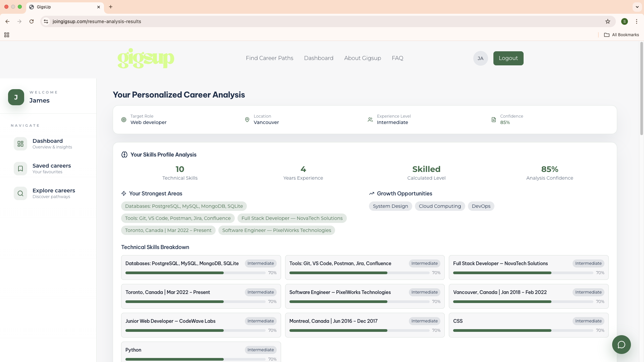644x362 pixels.
Task: Open the site information icon in address bar
Action: coord(46,21)
